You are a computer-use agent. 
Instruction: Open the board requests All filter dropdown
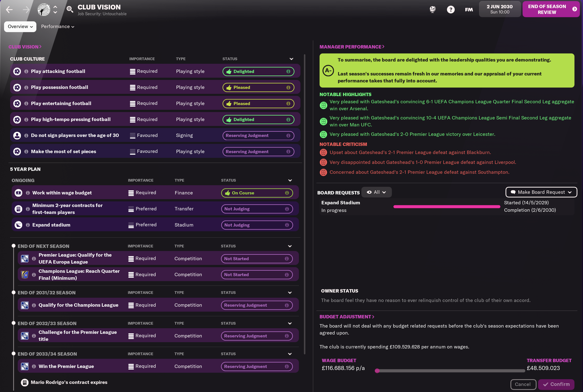tap(376, 192)
